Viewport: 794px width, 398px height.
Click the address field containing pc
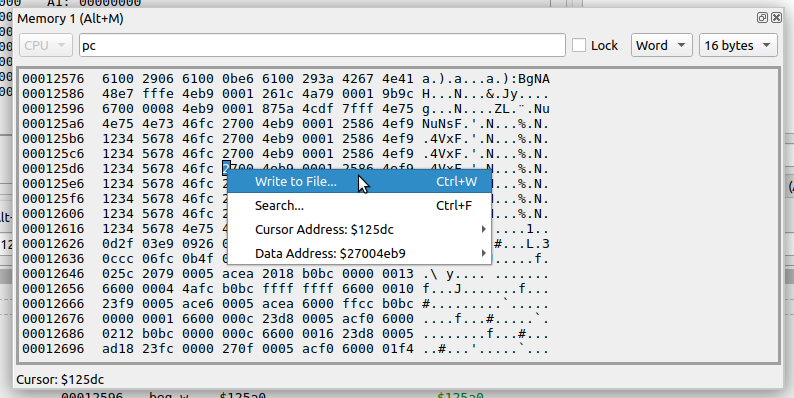click(x=322, y=45)
